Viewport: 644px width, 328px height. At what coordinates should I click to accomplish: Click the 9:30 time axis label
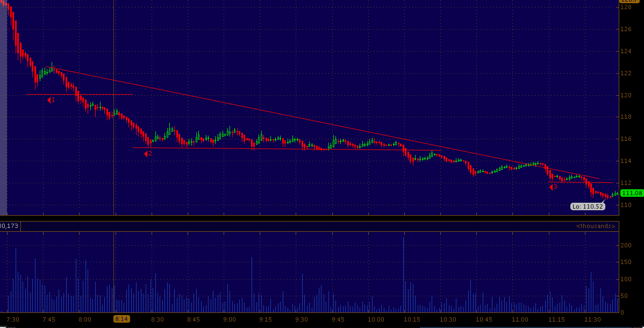click(x=302, y=319)
